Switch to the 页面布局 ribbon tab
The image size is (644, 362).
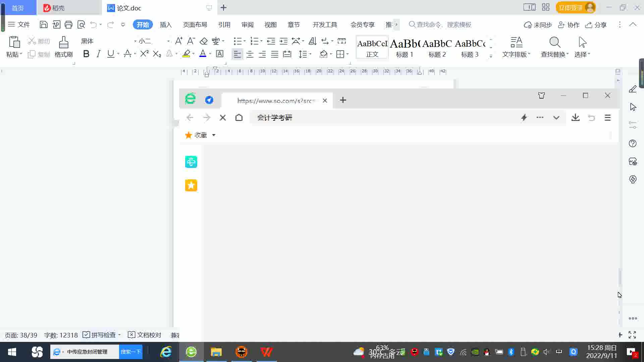pos(195,24)
